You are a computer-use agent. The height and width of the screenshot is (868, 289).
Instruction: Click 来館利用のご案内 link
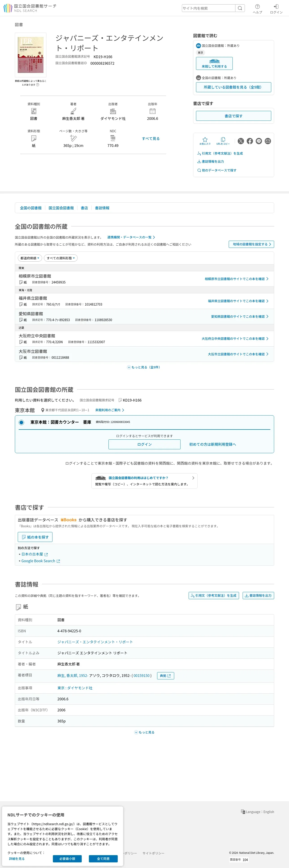(110, 410)
